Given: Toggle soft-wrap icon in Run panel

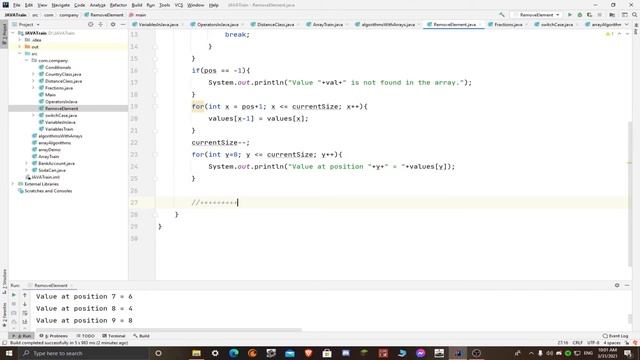Looking at the screenshot, I should pos(25,313).
